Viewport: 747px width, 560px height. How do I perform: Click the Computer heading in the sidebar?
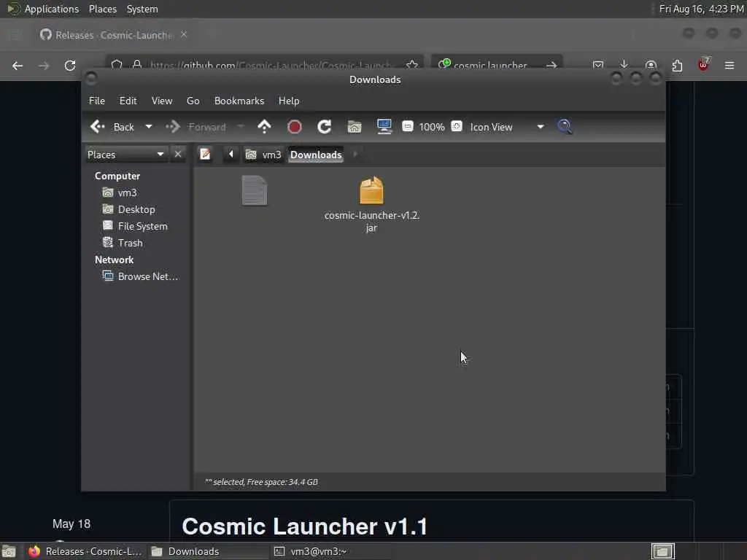pyautogui.click(x=117, y=176)
